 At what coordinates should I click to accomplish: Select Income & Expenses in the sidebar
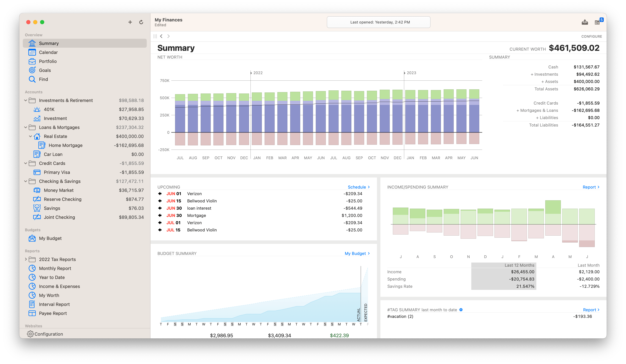(x=59, y=286)
